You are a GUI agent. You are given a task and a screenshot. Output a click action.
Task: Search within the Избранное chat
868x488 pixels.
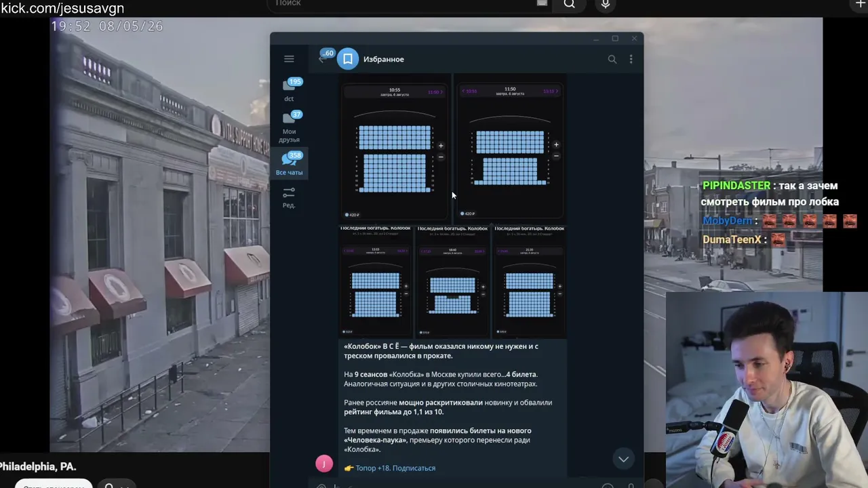612,59
